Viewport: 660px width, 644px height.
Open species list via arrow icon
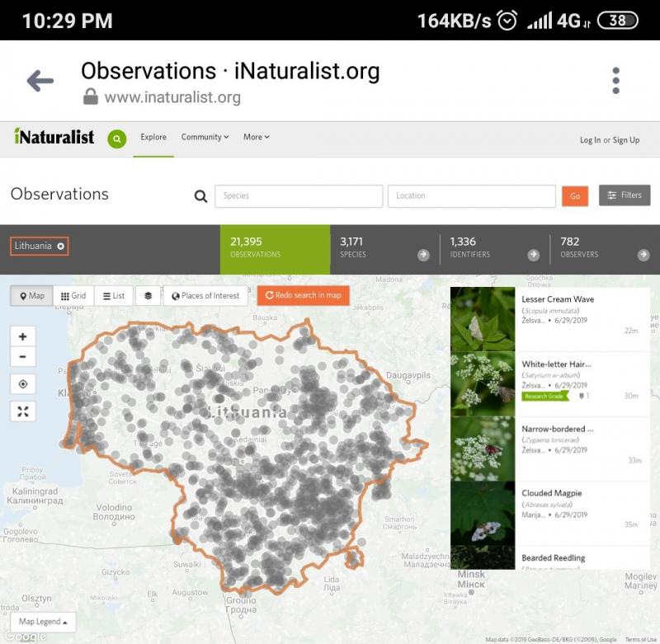click(423, 255)
